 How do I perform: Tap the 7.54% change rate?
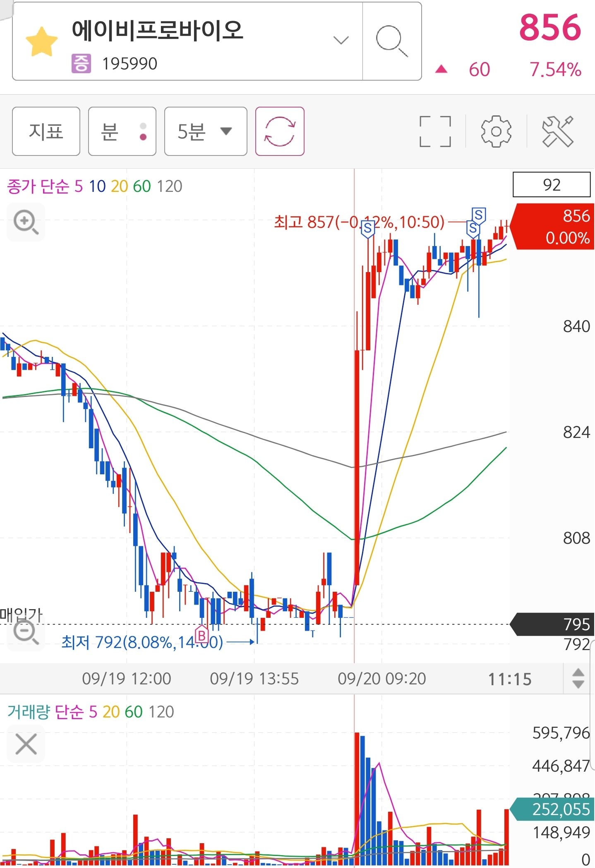point(556,69)
